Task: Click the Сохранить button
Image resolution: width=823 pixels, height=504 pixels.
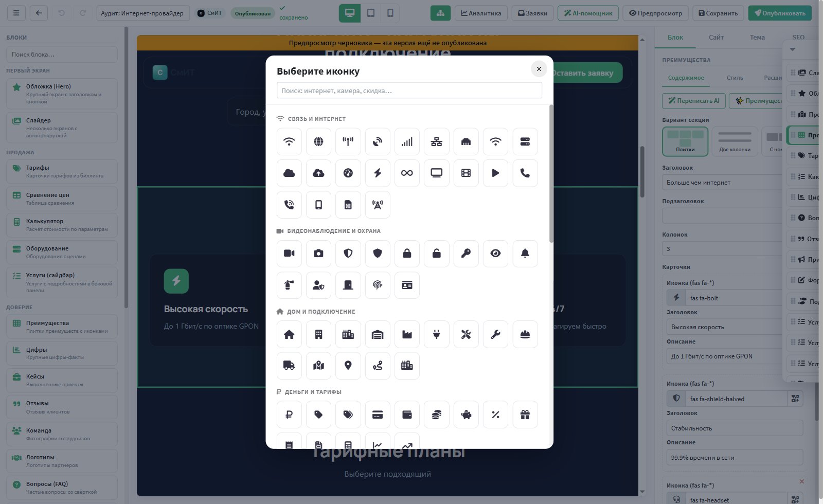Action: pyautogui.click(x=718, y=13)
